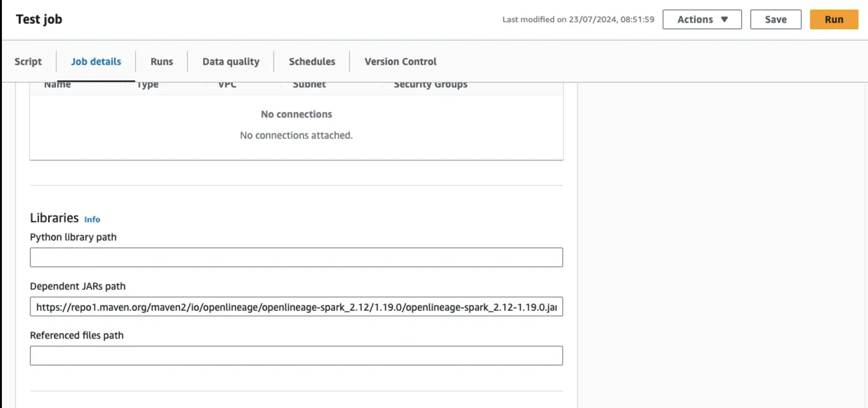868x408 pixels.
Task: Select the Subnet column header
Action: (309, 86)
